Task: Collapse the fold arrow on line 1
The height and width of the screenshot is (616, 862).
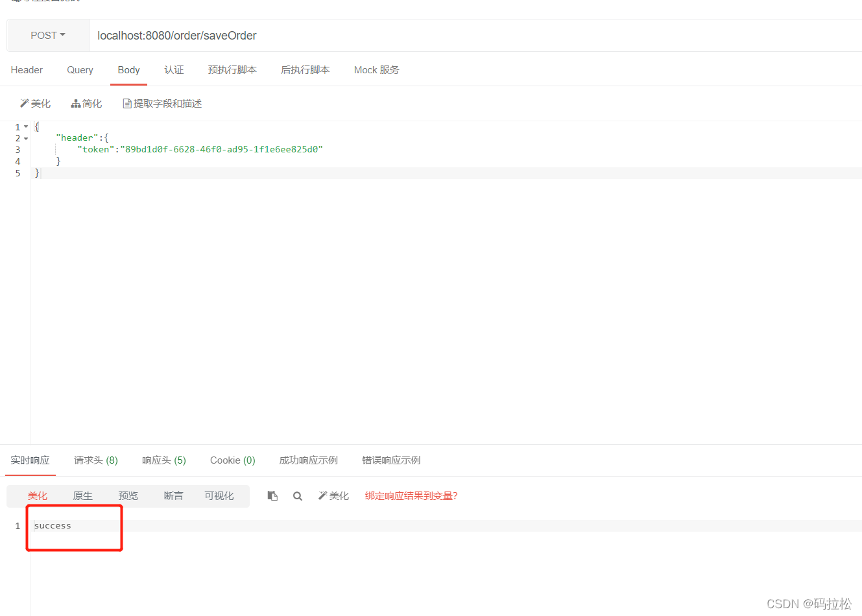Action: (26, 127)
